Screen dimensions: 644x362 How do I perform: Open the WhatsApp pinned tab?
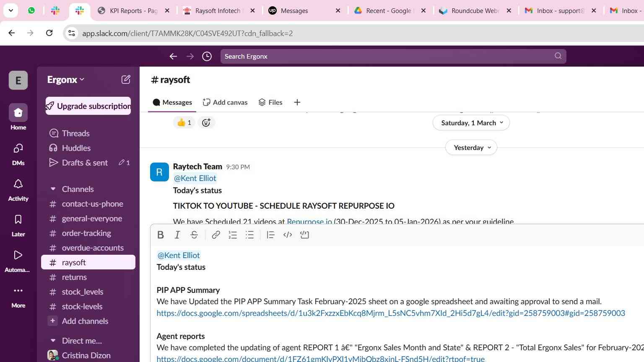pyautogui.click(x=31, y=10)
